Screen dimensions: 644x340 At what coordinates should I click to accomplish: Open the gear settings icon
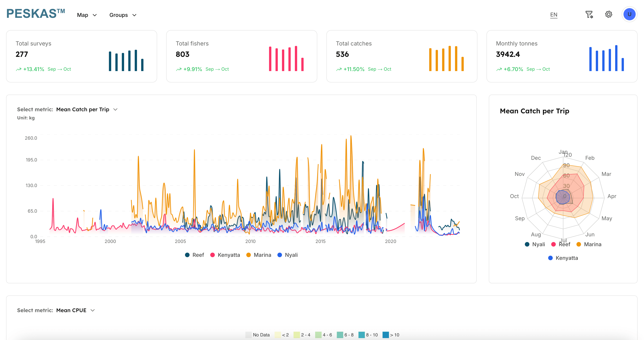(x=609, y=14)
